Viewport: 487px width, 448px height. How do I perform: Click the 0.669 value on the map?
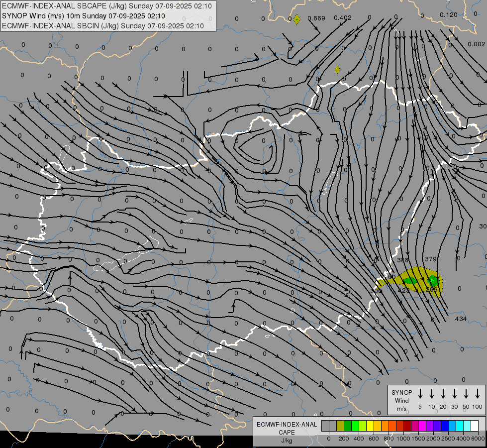[316, 18]
